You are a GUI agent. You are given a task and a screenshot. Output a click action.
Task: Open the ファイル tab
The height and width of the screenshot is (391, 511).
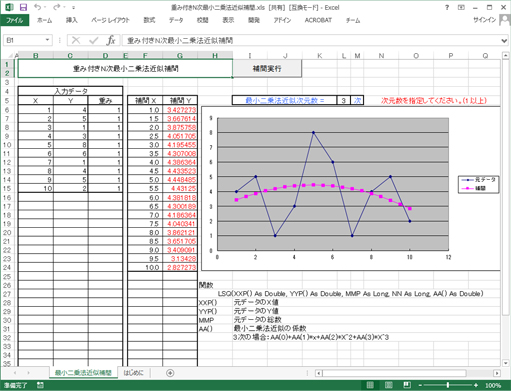[15, 20]
